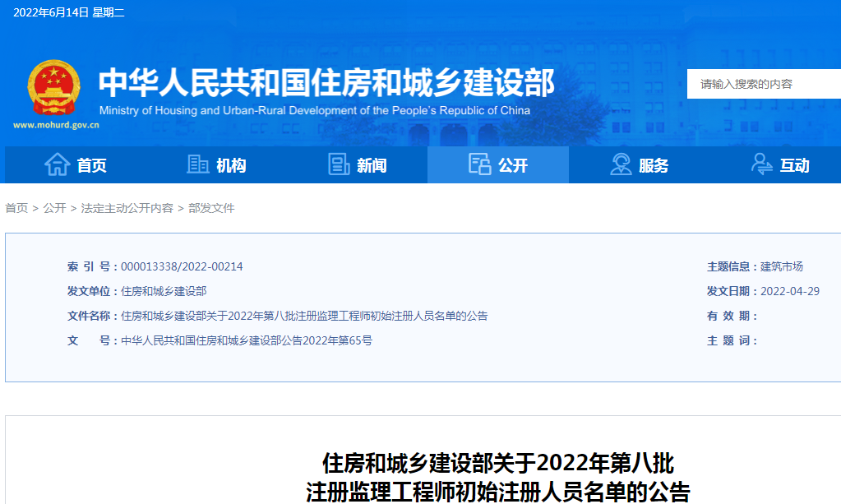
Task: Click the issue date 2022-04-29
Action: 790,291
